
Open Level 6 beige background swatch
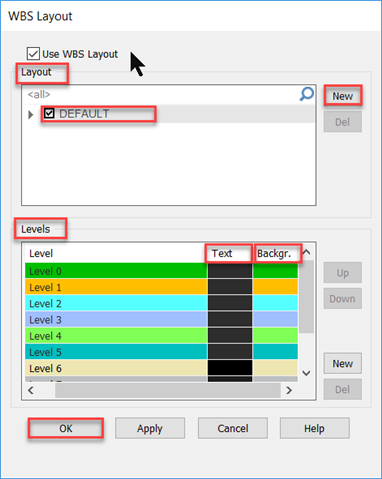coord(275,368)
